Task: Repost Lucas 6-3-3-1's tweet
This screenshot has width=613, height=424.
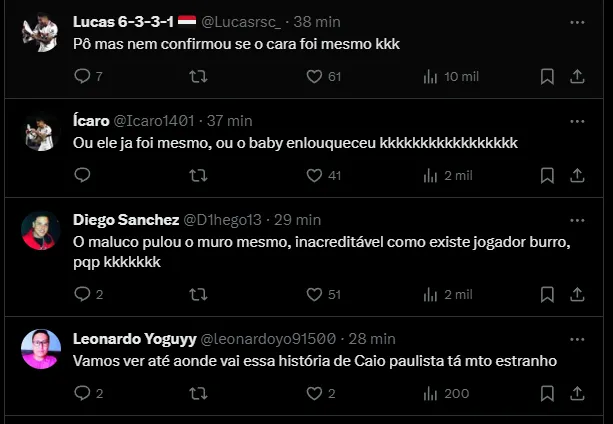Action: click(198, 76)
